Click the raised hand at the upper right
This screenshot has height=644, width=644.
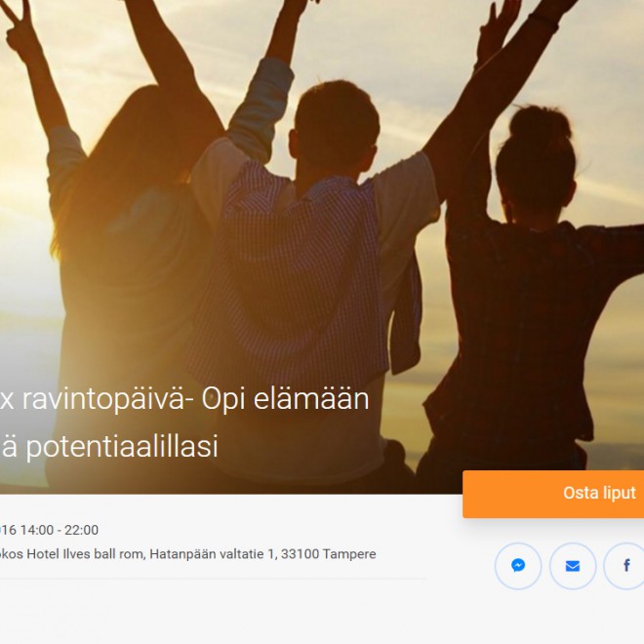click(495, 24)
